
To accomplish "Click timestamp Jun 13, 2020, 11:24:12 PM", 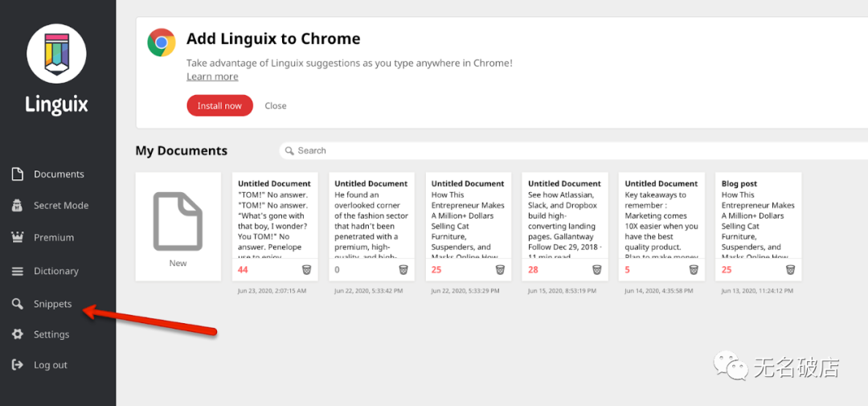I will 757,290.
